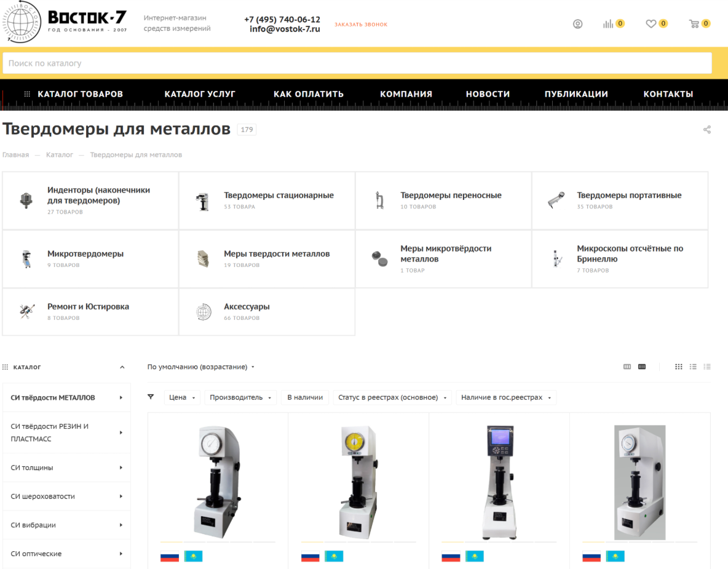Open fourth hardness tester on gray background
Image resolution: width=728 pixels, height=569 pixels.
click(640, 483)
